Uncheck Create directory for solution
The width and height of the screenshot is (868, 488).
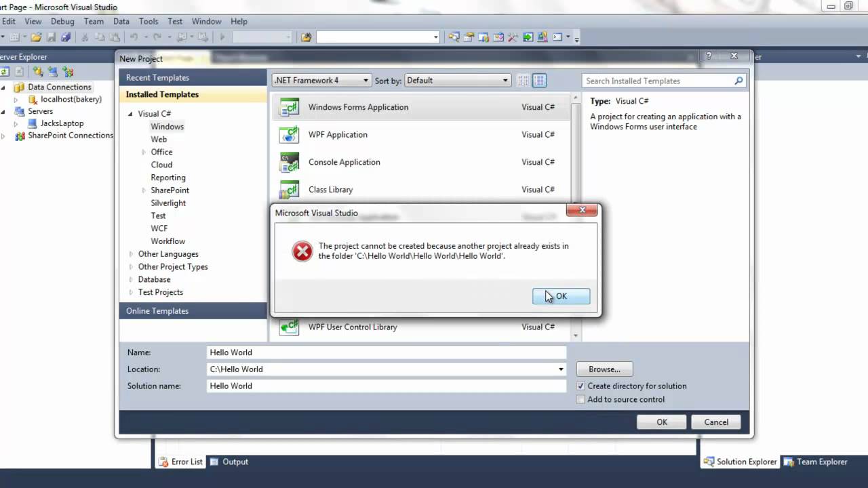(580, 386)
